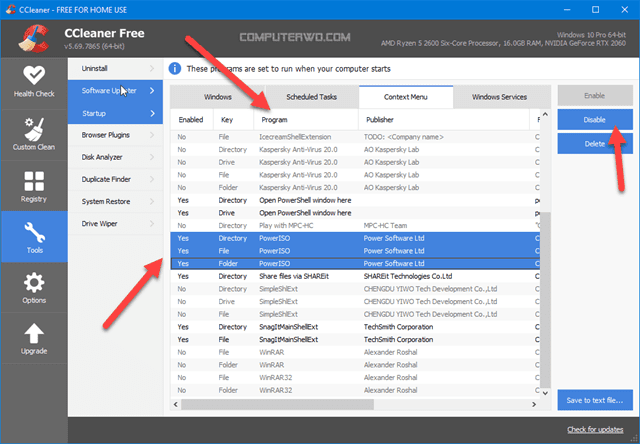This screenshot has width=640, height=444.
Task: Open the Health Check heart icon
Action: point(34,75)
